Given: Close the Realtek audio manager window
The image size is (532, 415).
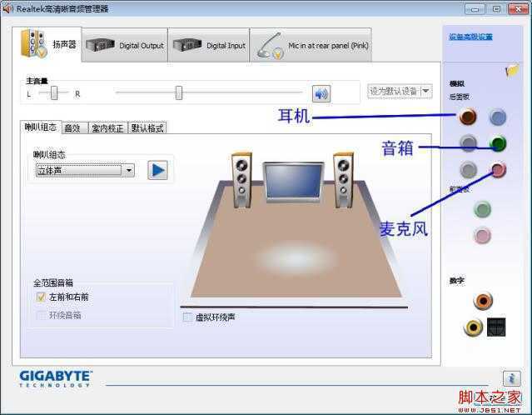Looking at the screenshot, I should 518,9.
